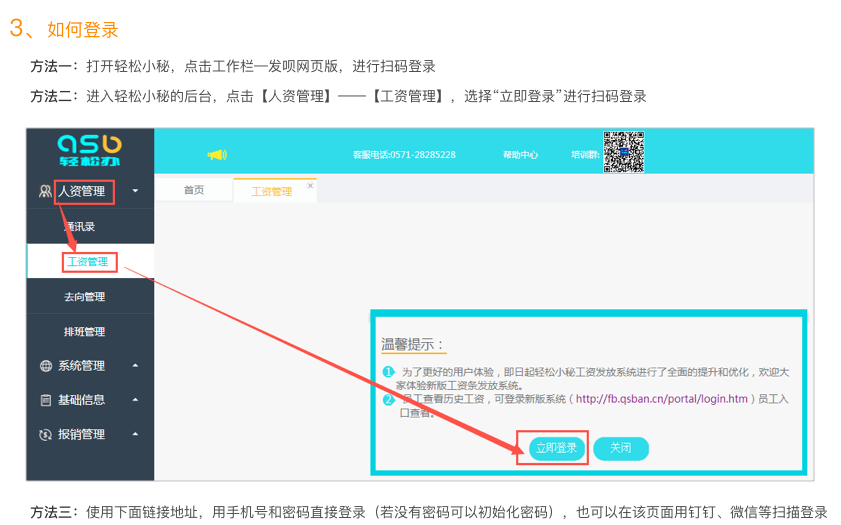Click the 方法一 instruction line
Screen dimensions: 841x525
233,66
